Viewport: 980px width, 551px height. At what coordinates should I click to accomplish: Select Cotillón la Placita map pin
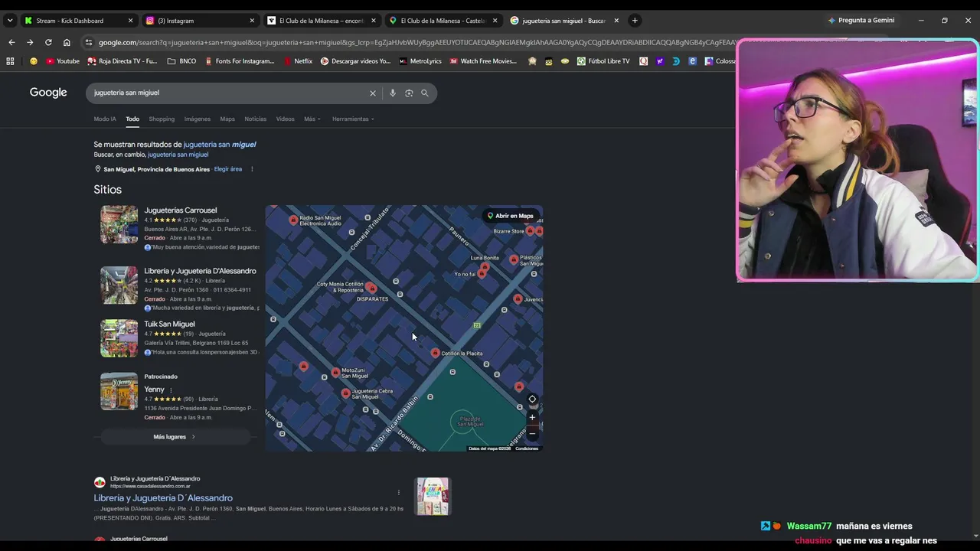pos(435,353)
